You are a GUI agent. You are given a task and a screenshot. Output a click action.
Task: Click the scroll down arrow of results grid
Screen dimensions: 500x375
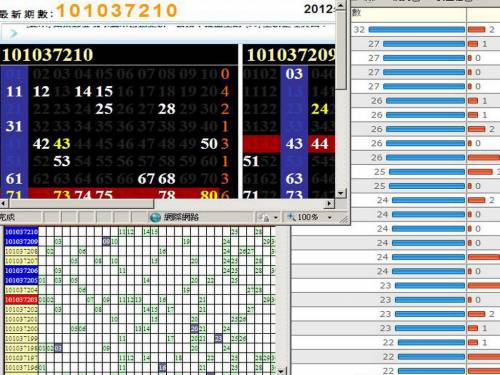[x=281, y=371]
